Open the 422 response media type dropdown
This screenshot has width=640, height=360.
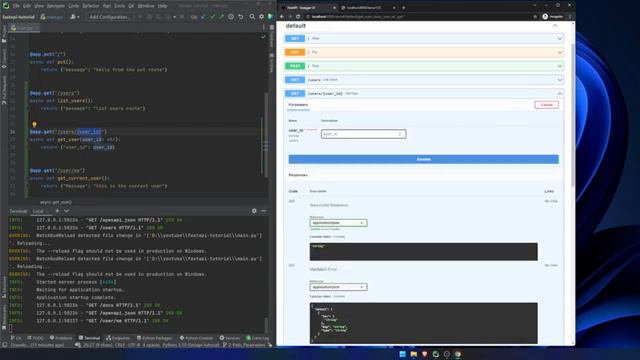click(338, 287)
